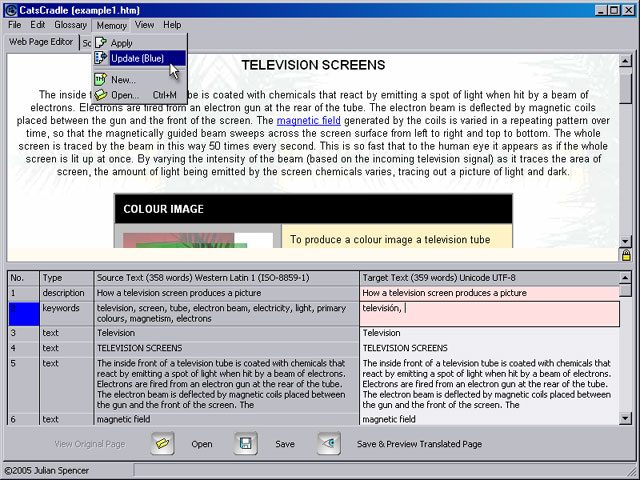
Task: Toggle the yellow padlock icon
Action: [x=626, y=256]
